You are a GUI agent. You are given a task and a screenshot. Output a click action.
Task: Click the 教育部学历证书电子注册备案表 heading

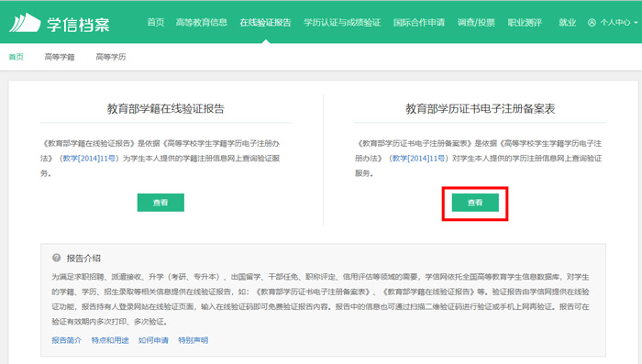click(481, 108)
